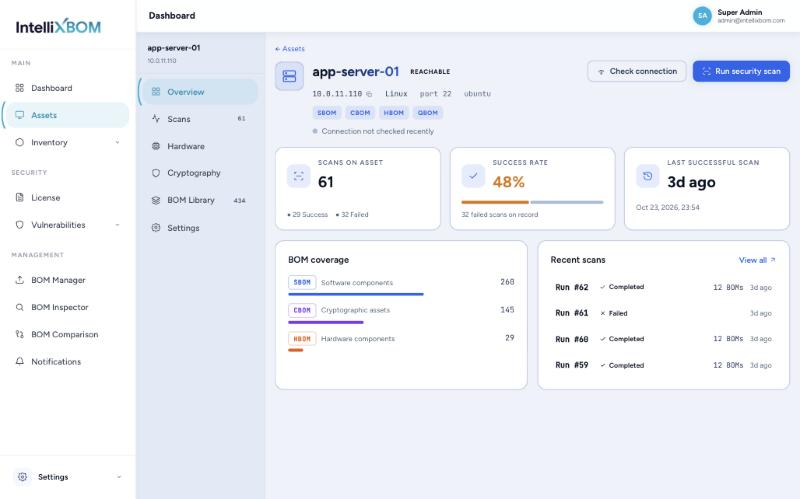Viewport: 800px width, 499px height.
Task: Click the IntelliXBOM logo
Action: [x=58, y=27]
